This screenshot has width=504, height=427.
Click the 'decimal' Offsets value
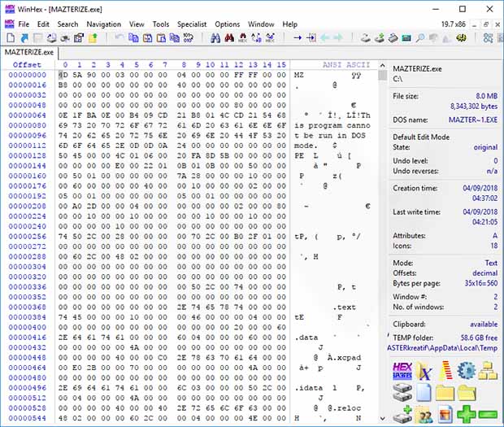pos(484,273)
